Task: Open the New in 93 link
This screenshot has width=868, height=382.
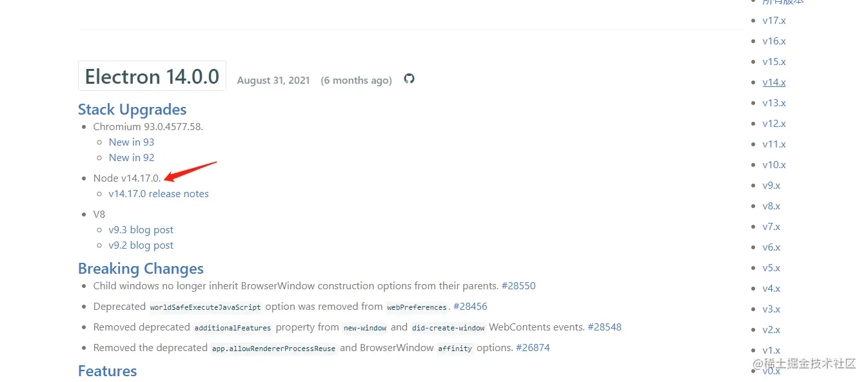Action: click(132, 142)
